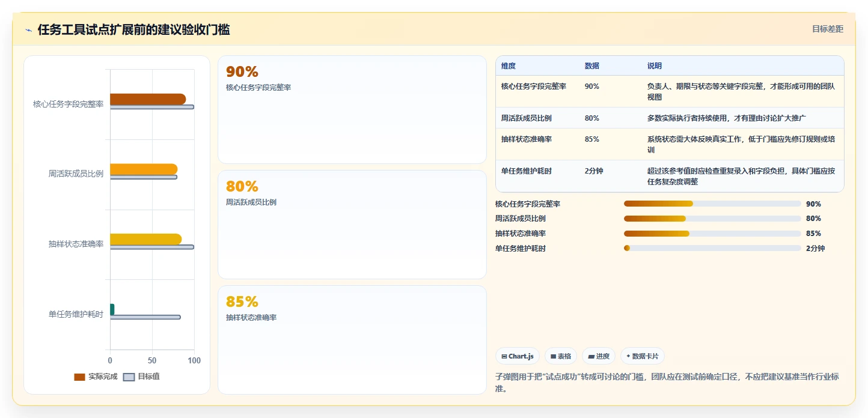This screenshot has height=418, width=868.
Task: Click the progress bar for 抽样状态准确率
Action: coord(712,234)
